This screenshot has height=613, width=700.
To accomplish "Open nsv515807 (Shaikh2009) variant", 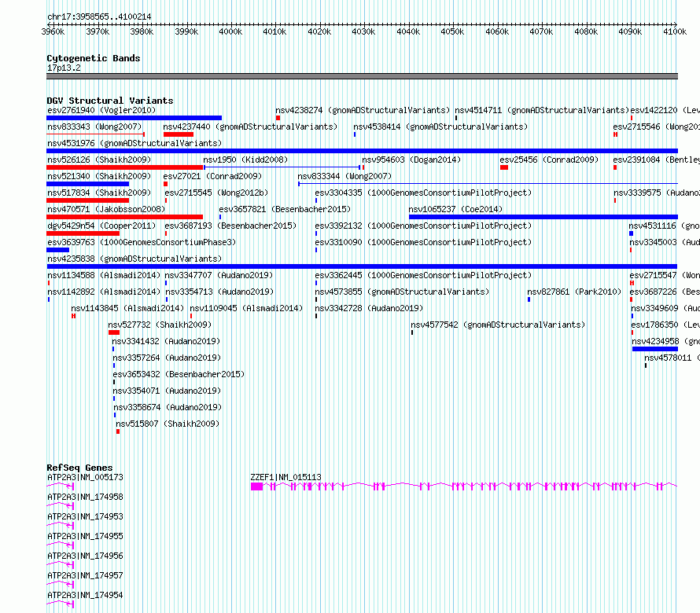I will point(168,424).
